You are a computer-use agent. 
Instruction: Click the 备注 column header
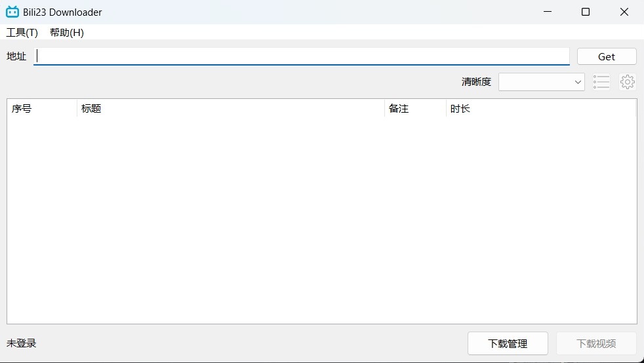415,108
